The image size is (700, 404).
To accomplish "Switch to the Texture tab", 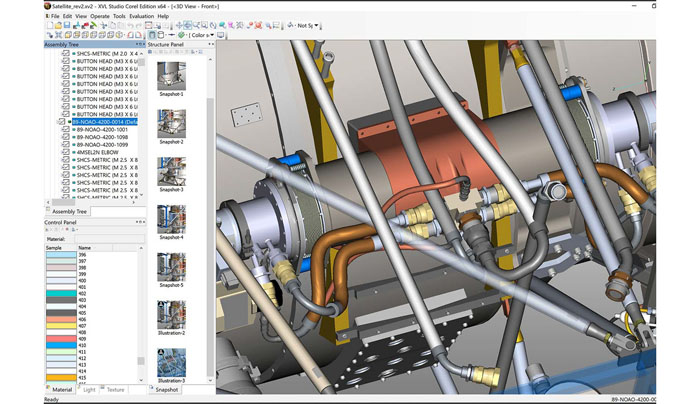I will pyautogui.click(x=116, y=389).
